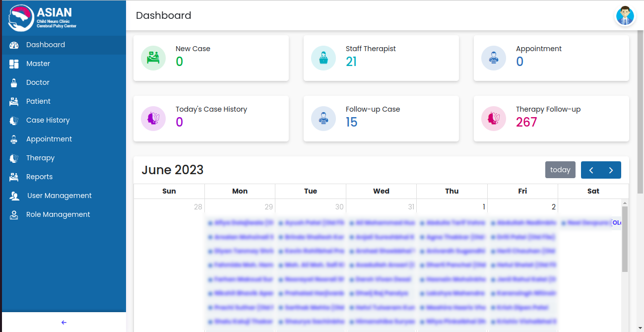Collapse the sidebar using the arrow
The image size is (644, 332).
click(x=64, y=322)
